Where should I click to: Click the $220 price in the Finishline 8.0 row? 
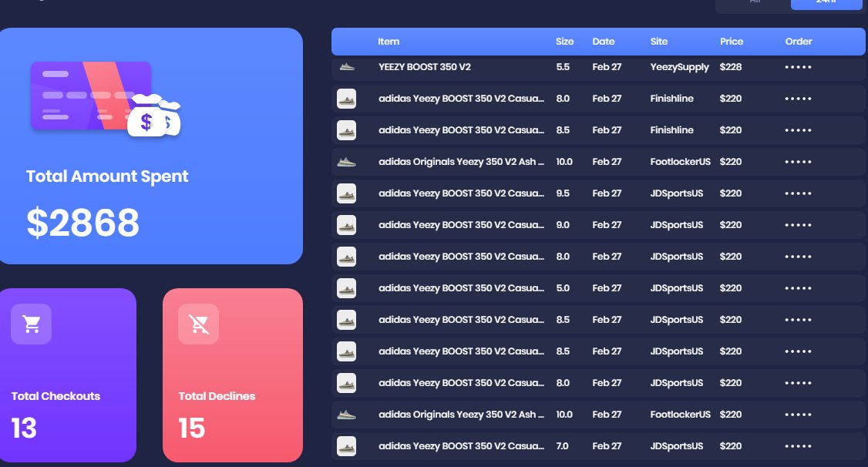click(731, 99)
